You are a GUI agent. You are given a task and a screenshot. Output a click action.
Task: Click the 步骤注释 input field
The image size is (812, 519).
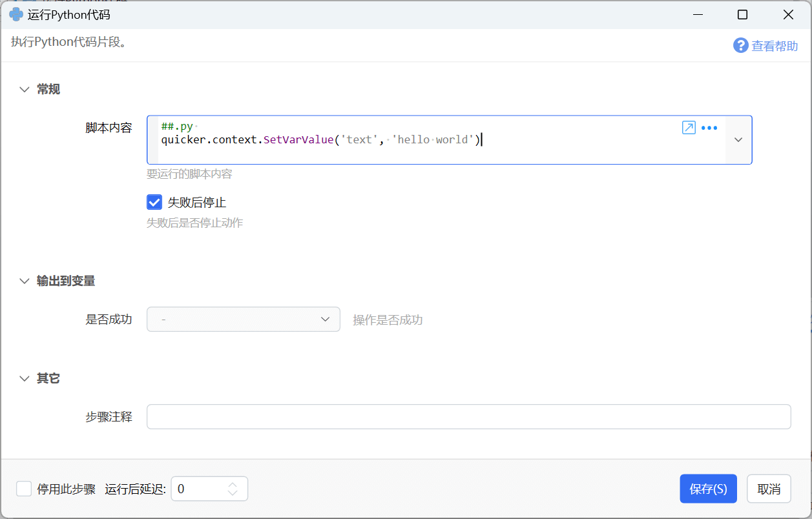(468, 417)
